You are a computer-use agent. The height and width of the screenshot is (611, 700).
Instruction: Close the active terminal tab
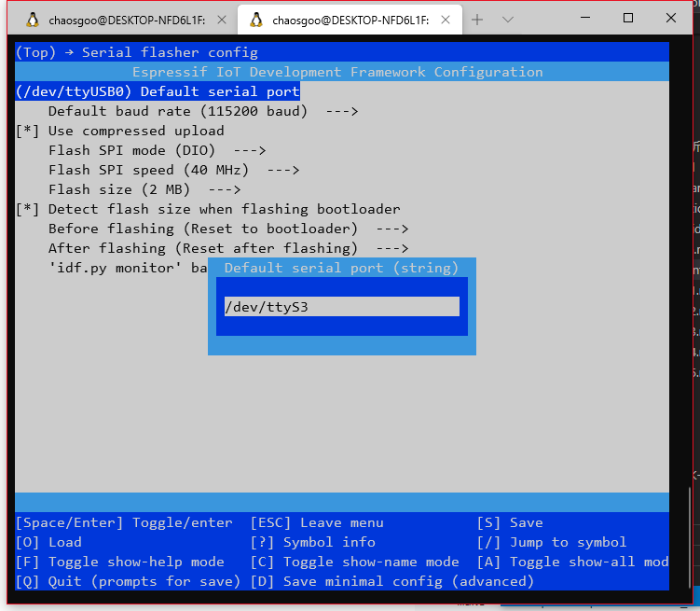point(445,20)
